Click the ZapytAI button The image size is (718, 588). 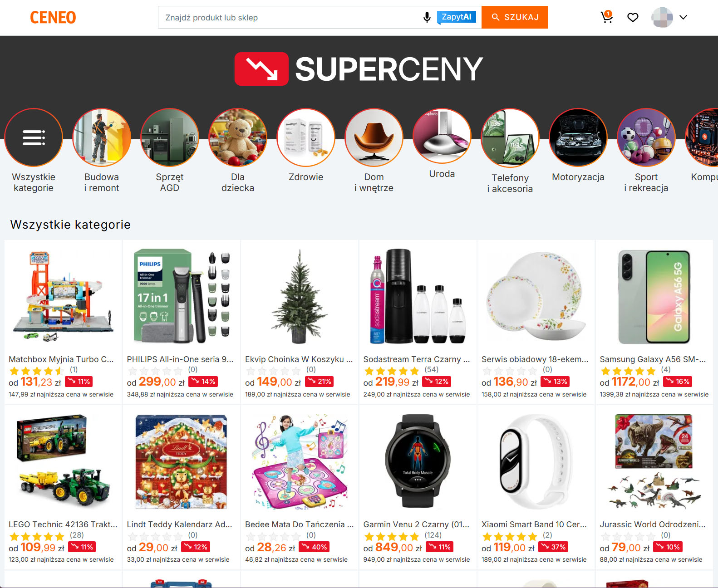click(x=456, y=17)
